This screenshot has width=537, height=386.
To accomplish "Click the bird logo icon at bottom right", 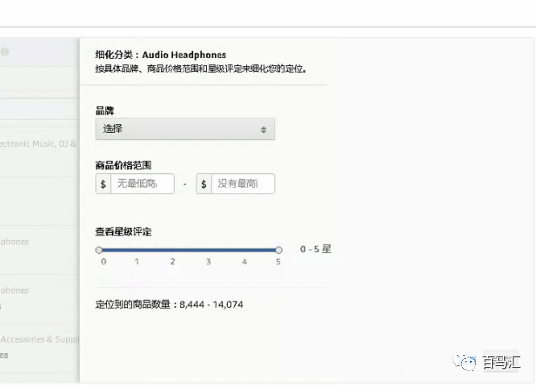I will tap(464, 362).
